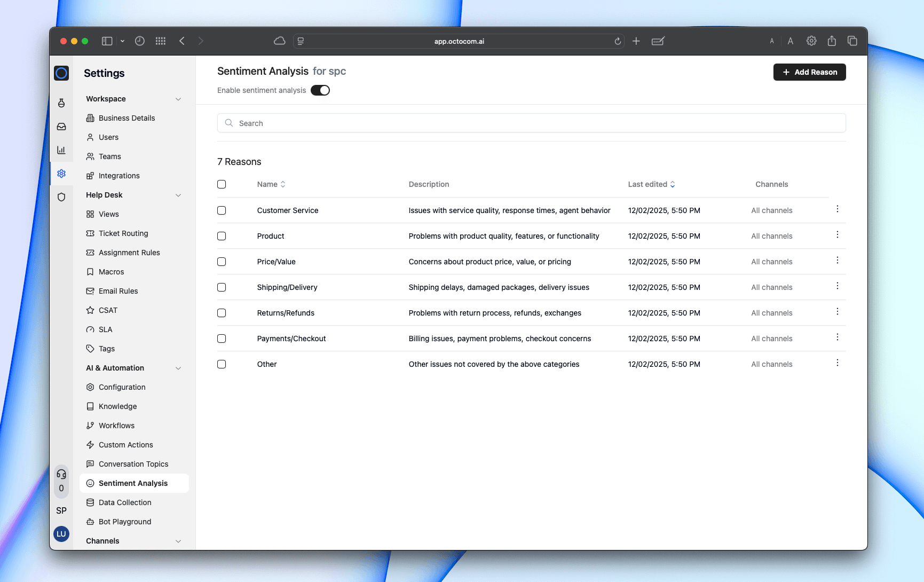This screenshot has height=582, width=924.
Task: Go to Ticket Routing settings
Action: (123, 233)
